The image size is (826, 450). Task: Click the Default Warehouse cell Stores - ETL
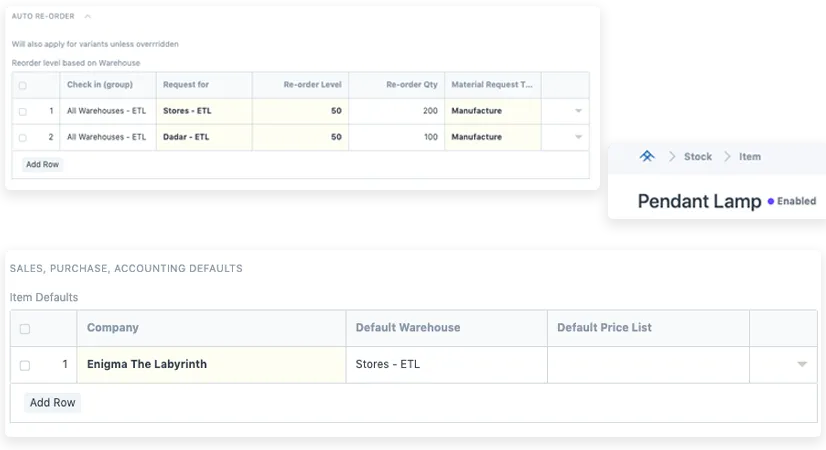(x=446, y=365)
